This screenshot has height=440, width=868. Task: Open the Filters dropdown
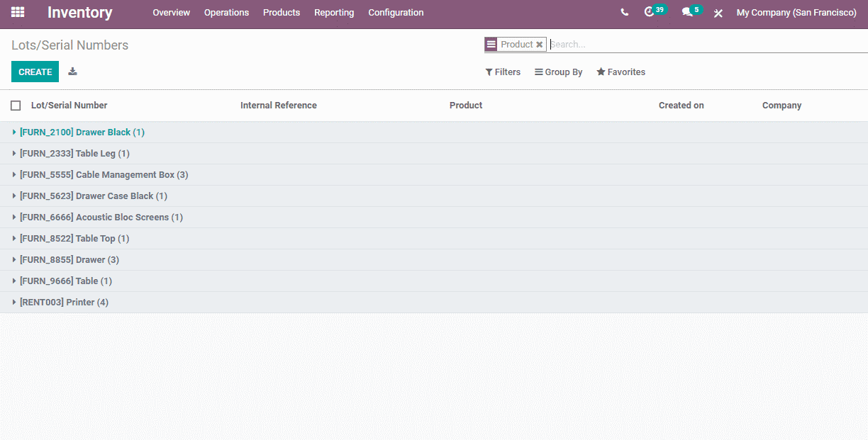503,72
